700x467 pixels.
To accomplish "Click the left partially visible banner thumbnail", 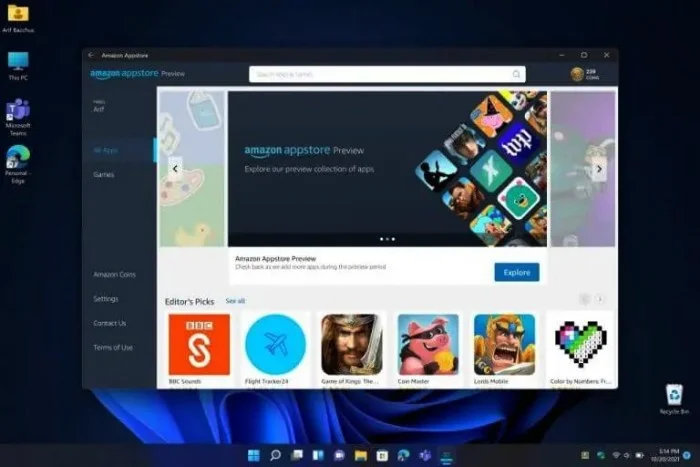I will 192,169.
